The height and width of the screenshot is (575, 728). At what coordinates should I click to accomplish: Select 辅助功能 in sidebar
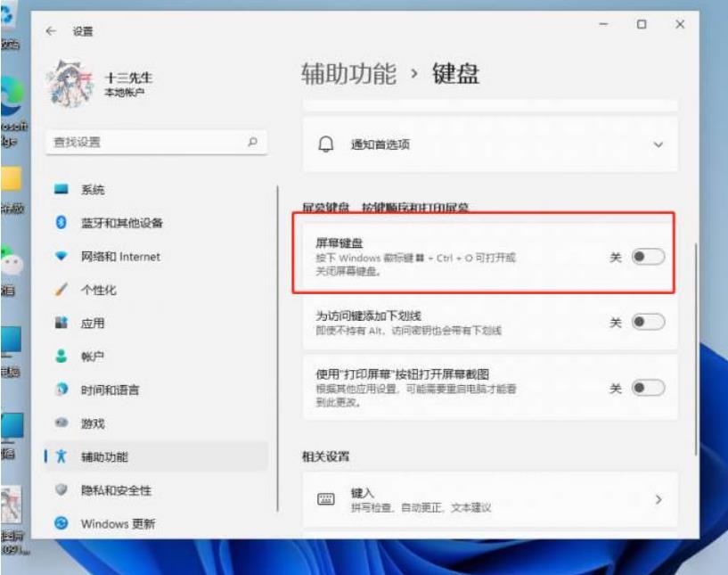157,456
